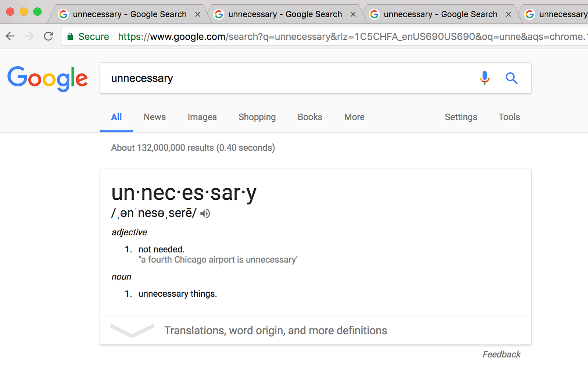Select the Shopping results tab
Viewport: 588px width, 367px height.
click(x=257, y=117)
